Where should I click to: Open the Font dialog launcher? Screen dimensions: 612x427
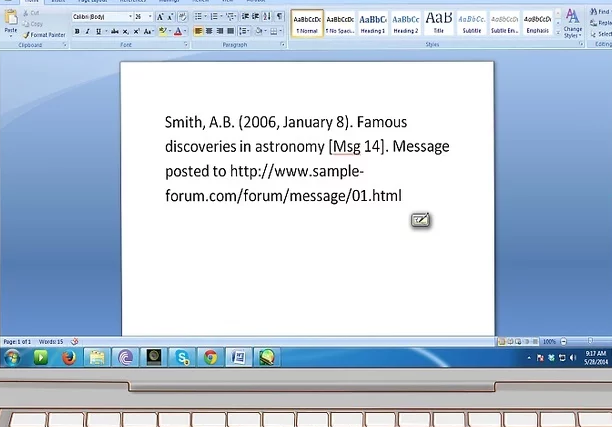tap(187, 45)
